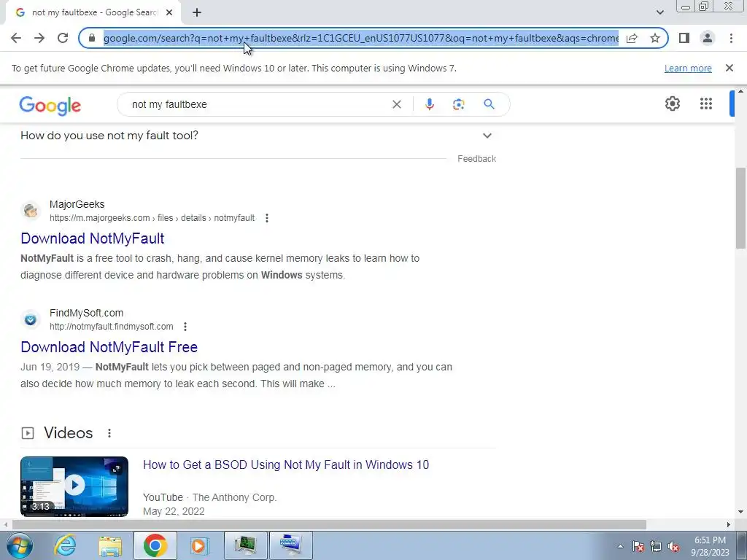The height and width of the screenshot is (560, 747).
Task: Click the vertical page scrollbar thumb
Action: [740, 208]
